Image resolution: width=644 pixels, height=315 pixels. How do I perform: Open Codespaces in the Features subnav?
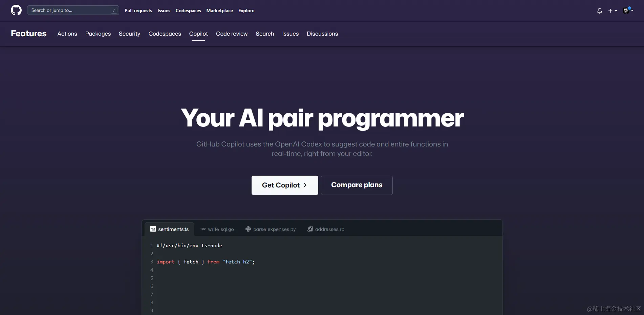[x=165, y=34]
